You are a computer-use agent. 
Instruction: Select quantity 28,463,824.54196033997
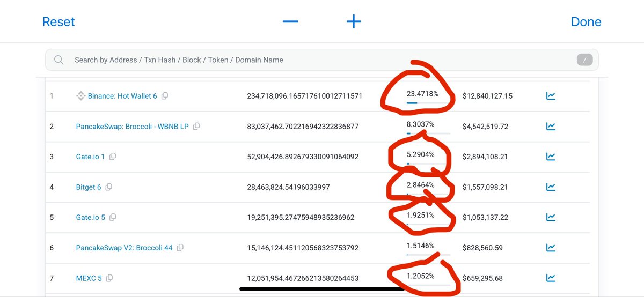[x=288, y=187]
